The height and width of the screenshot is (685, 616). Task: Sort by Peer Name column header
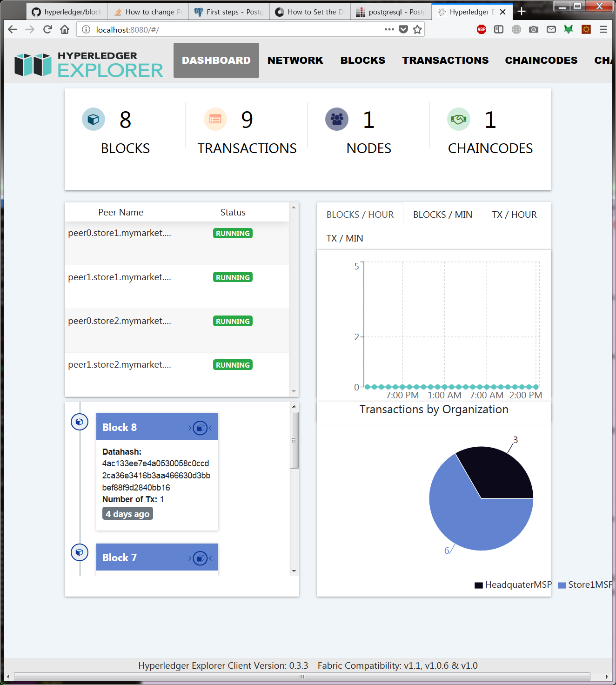[121, 212]
